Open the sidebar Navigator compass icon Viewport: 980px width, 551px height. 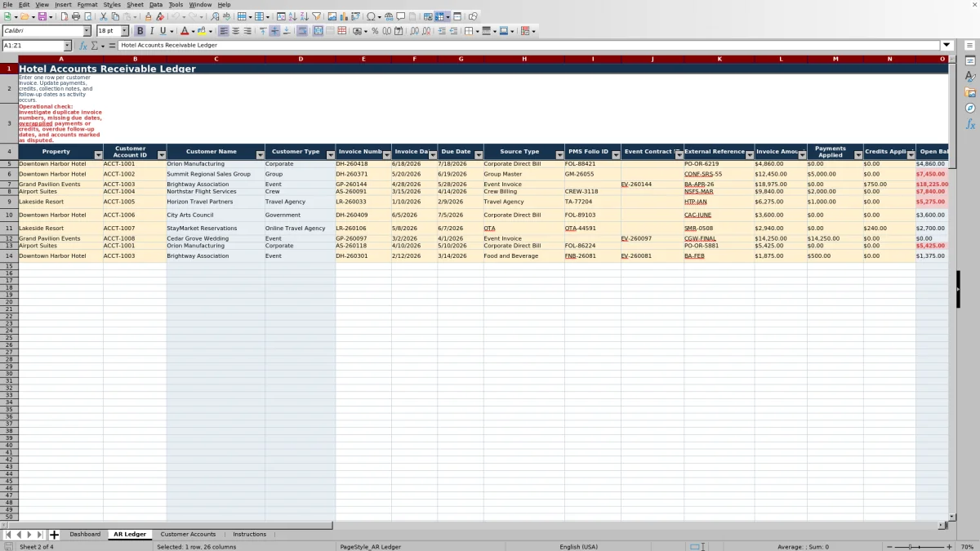[970, 108]
